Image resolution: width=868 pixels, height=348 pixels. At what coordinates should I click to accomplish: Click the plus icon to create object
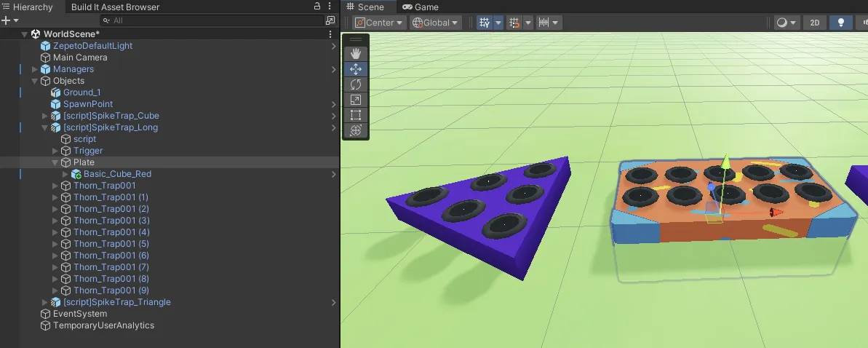click(x=7, y=20)
